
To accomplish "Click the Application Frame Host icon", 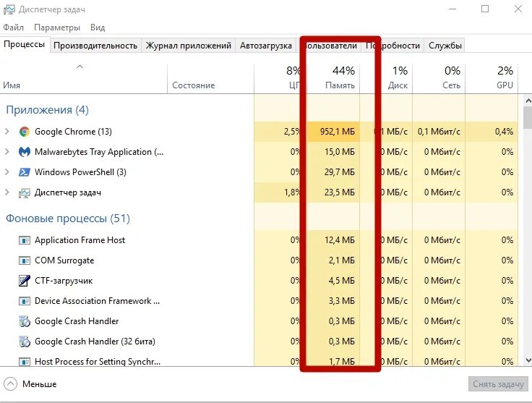I will coord(25,240).
